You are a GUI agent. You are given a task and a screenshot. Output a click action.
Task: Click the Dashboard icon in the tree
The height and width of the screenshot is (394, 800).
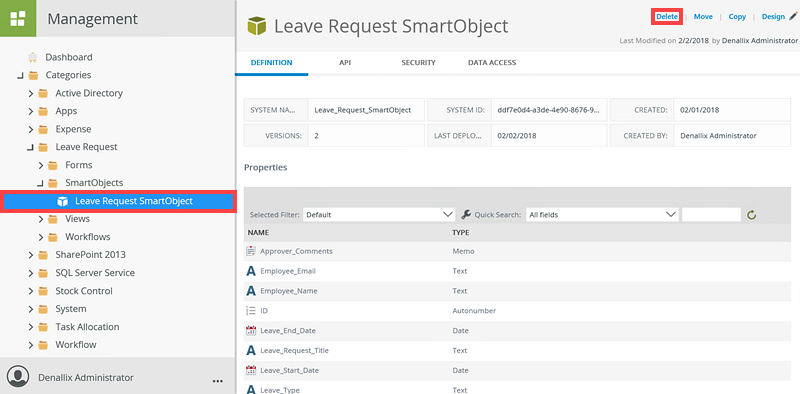pos(33,57)
